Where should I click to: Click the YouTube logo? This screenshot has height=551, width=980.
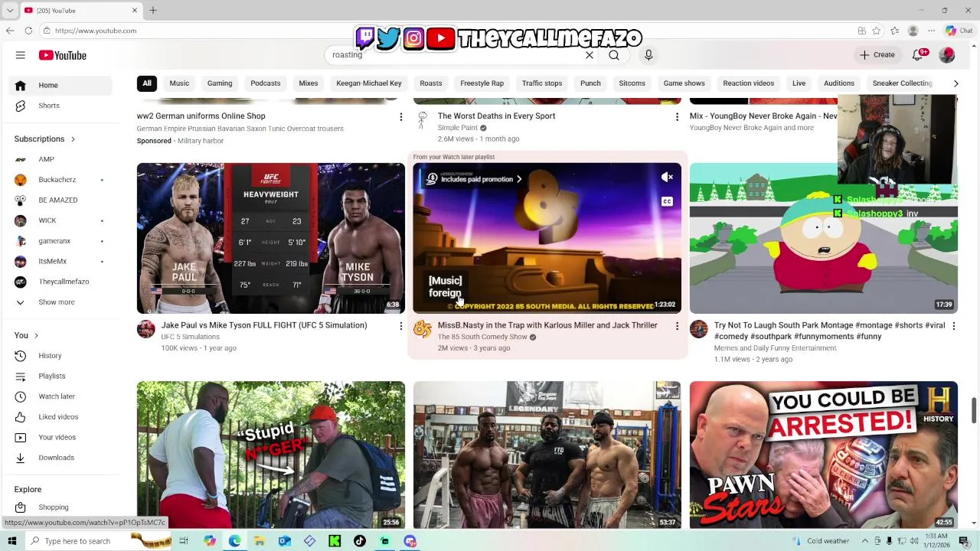[63, 55]
